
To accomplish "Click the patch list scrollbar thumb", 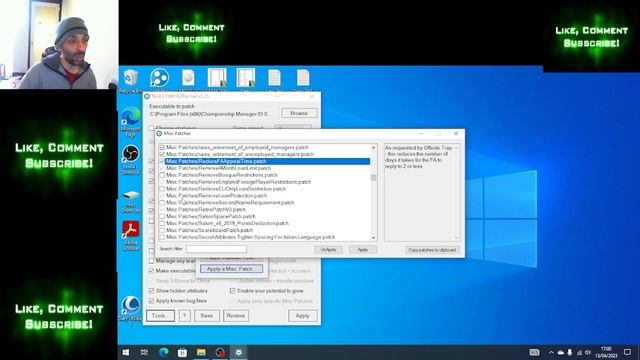I will pos(373,178).
